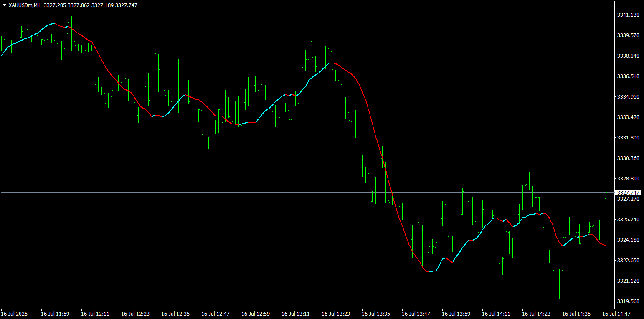Image resolution: width=644 pixels, height=319 pixels.
Task: Open the triangle menu beside XAUUSDm,M1
Action: (4, 5)
